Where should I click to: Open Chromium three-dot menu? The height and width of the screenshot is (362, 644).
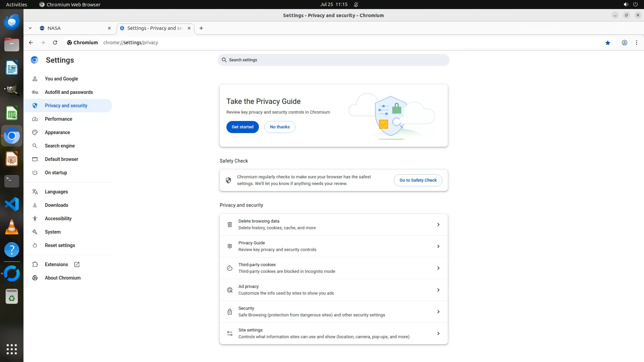point(636,43)
